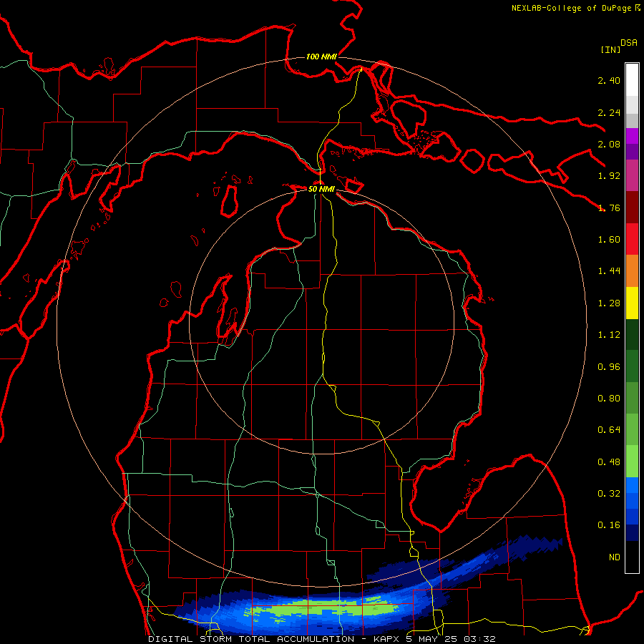Pick the orange legend swatch near 1.44
This screenshot has height=644, width=644.
point(632,271)
